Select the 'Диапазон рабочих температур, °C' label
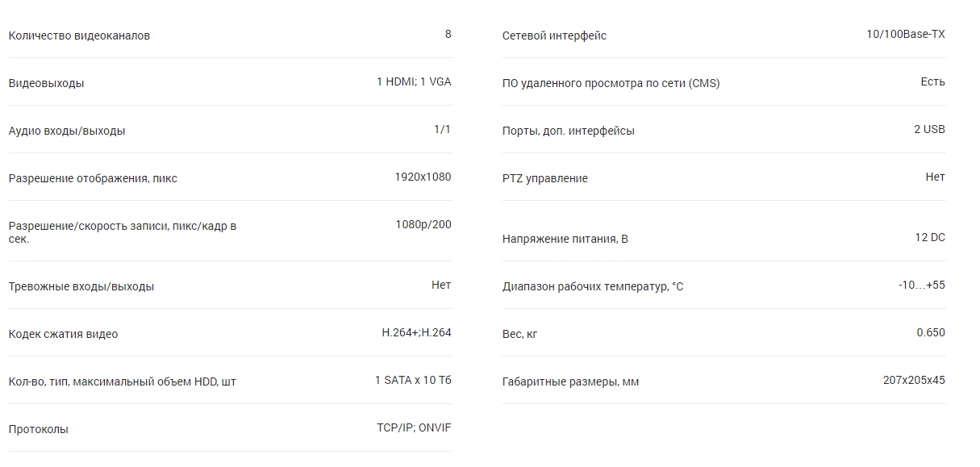This screenshot has width=980, height=467. pyautogui.click(x=593, y=286)
